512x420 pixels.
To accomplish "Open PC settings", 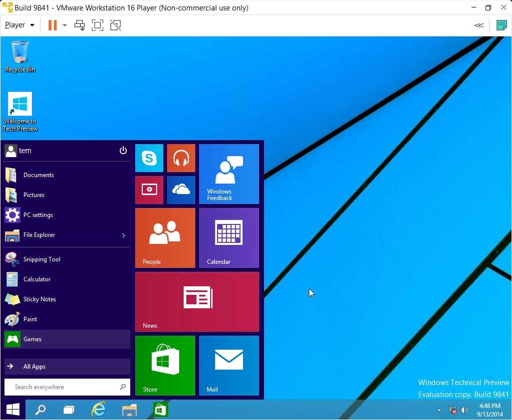I will (x=67, y=215).
